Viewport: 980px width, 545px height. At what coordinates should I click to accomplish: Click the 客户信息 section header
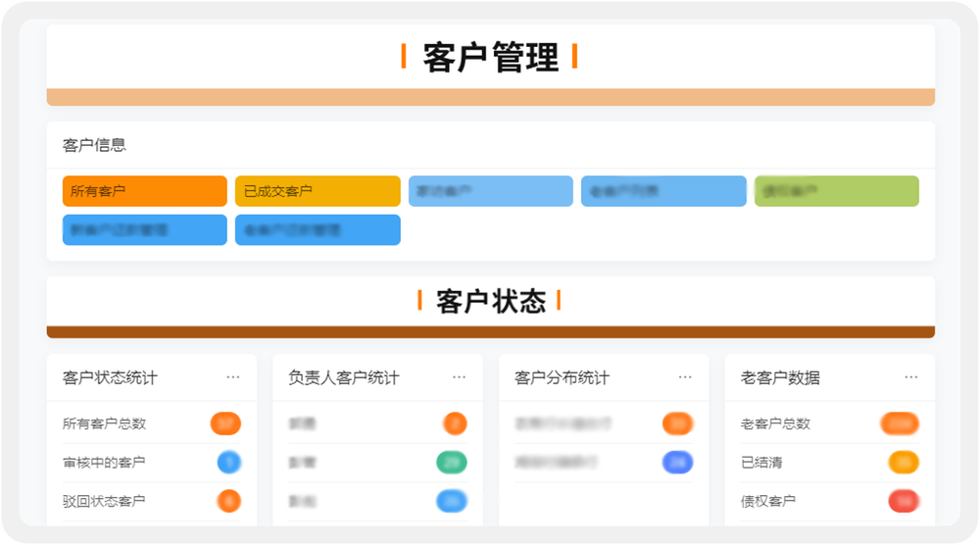[x=94, y=145]
